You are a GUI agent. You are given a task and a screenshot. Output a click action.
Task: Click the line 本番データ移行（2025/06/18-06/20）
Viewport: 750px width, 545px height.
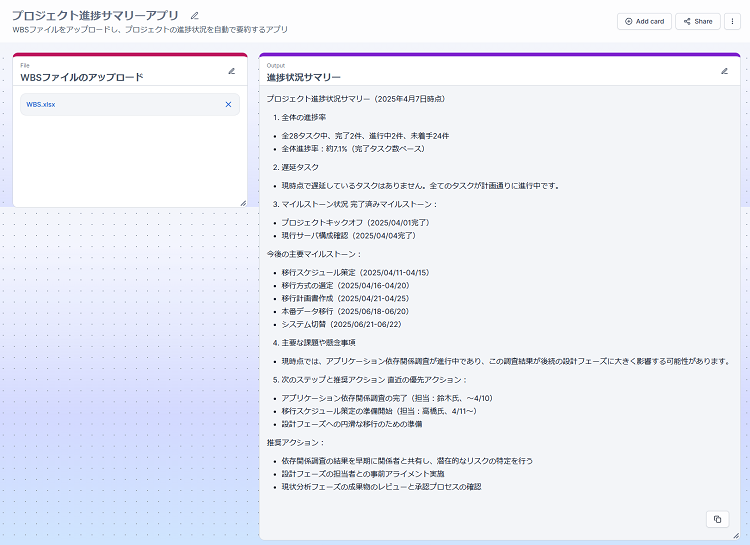pyautogui.click(x=345, y=311)
